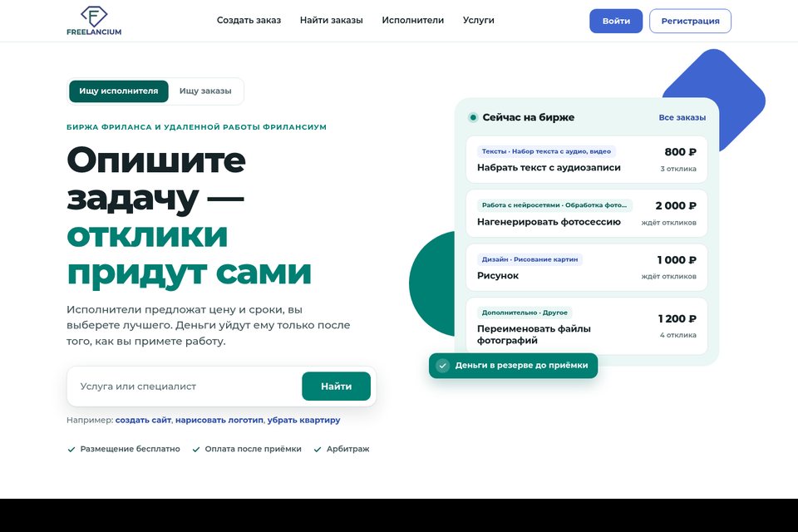
Task: Click the ждёт откликов label under 2 000 ₽
Action: coord(668,223)
